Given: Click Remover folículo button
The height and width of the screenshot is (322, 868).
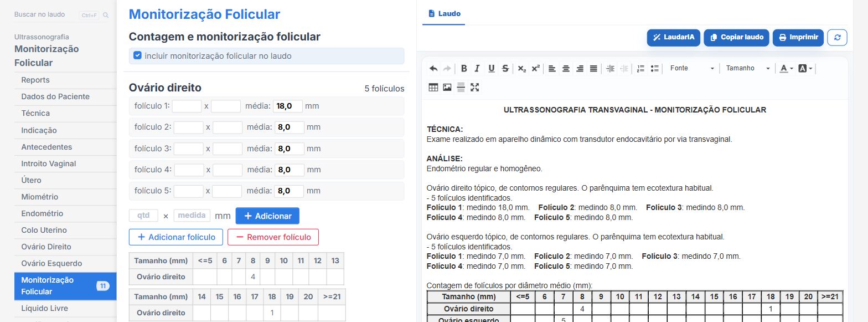Looking at the screenshot, I should 273,237.
